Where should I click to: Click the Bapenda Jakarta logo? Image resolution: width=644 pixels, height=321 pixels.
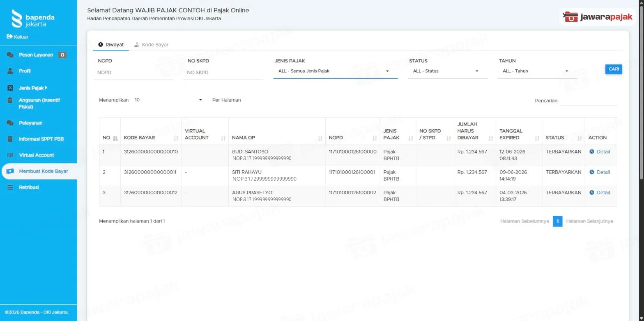33,18
